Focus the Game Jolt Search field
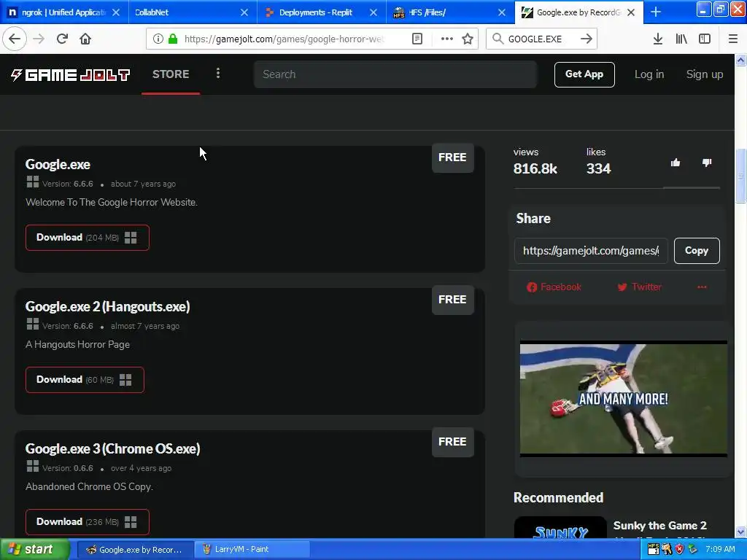This screenshot has width=747, height=560. 395,74
